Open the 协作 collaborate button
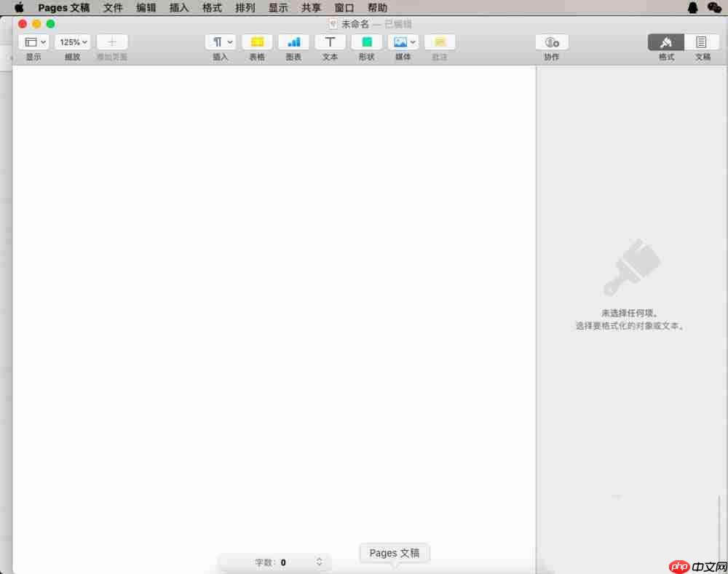This screenshot has height=574, width=728. pos(552,42)
